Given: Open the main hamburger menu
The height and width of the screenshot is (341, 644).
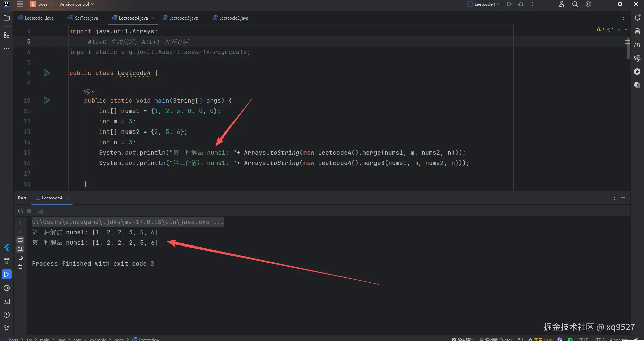Looking at the screenshot, I should coord(20,4).
